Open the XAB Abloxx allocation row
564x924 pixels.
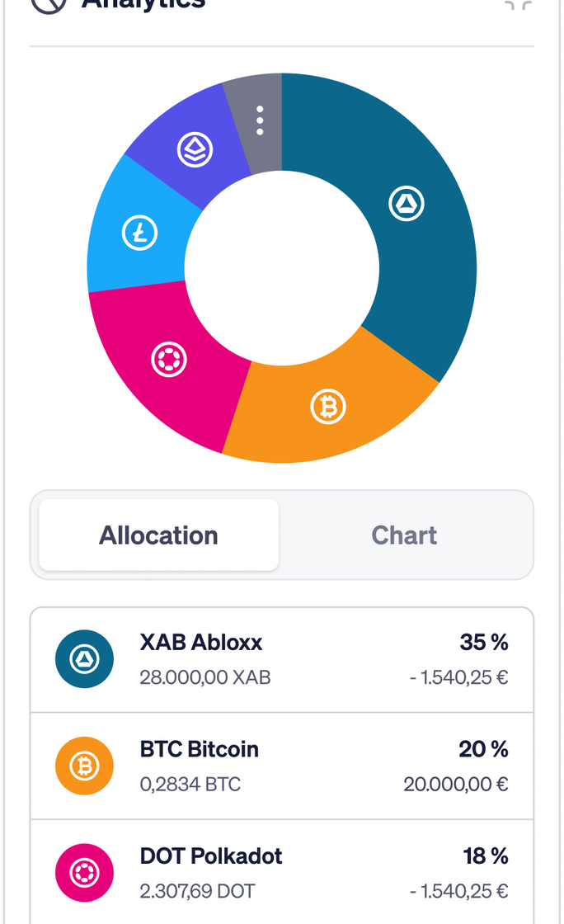click(282, 659)
